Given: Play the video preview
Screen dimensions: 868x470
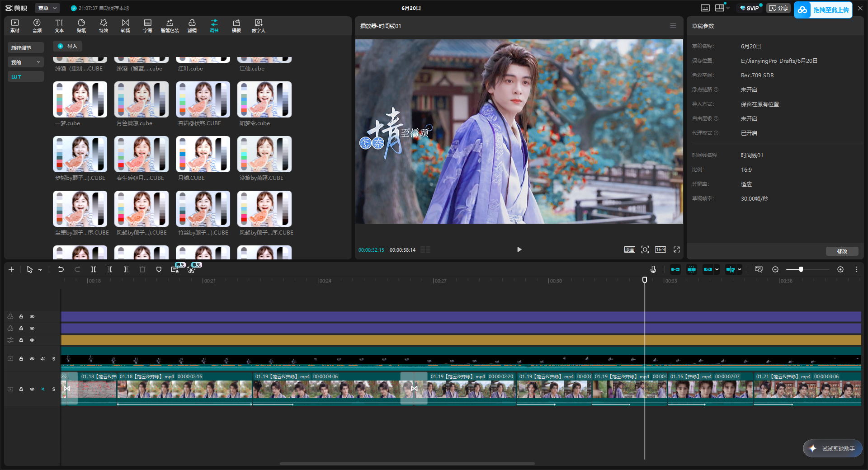Looking at the screenshot, I should [519, 249].
